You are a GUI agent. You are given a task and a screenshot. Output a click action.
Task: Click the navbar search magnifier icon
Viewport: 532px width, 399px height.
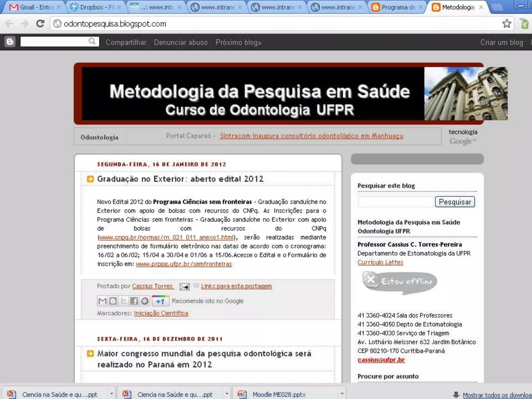coord(92,41)
